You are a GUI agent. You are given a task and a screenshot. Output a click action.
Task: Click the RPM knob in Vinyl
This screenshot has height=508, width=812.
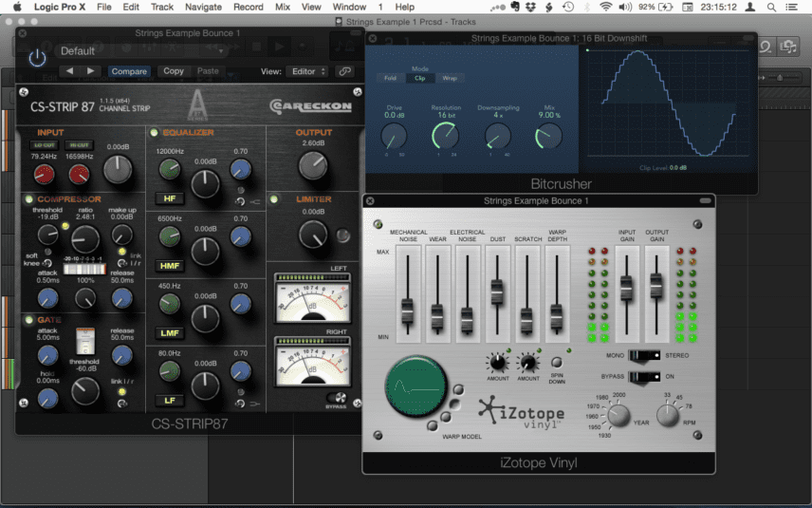point(668,415)
